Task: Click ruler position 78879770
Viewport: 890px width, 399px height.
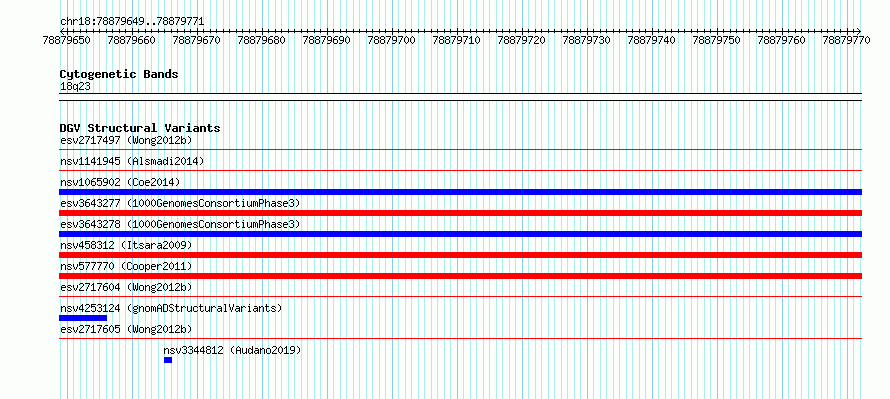Action: point(846,40)
